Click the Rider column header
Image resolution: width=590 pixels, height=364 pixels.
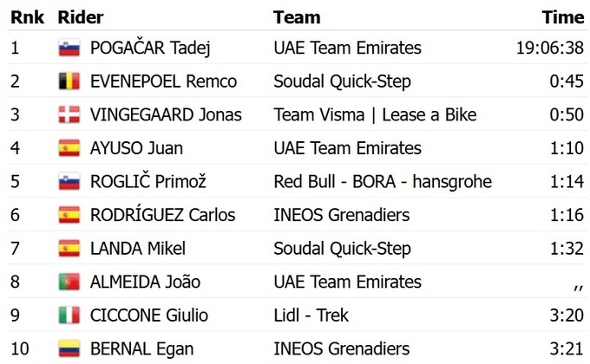(x=80, y=17)
